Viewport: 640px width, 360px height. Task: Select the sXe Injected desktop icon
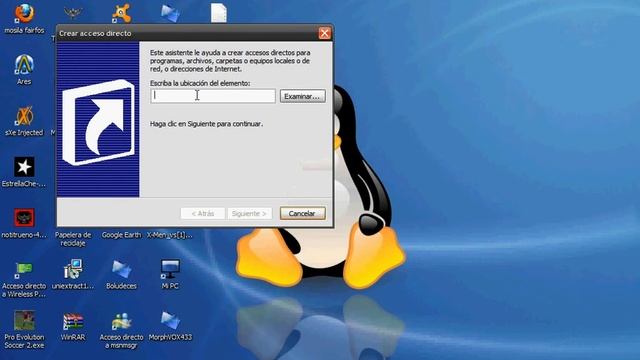24,116
